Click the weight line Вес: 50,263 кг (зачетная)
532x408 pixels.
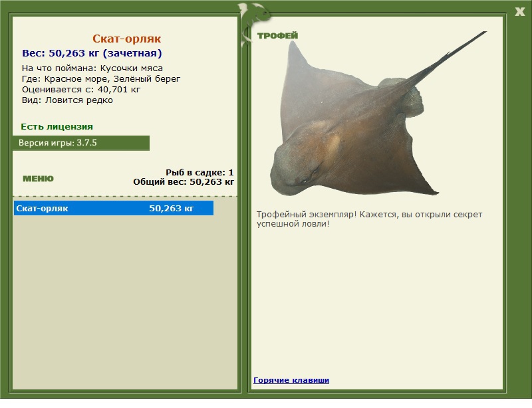click(92, 53)
